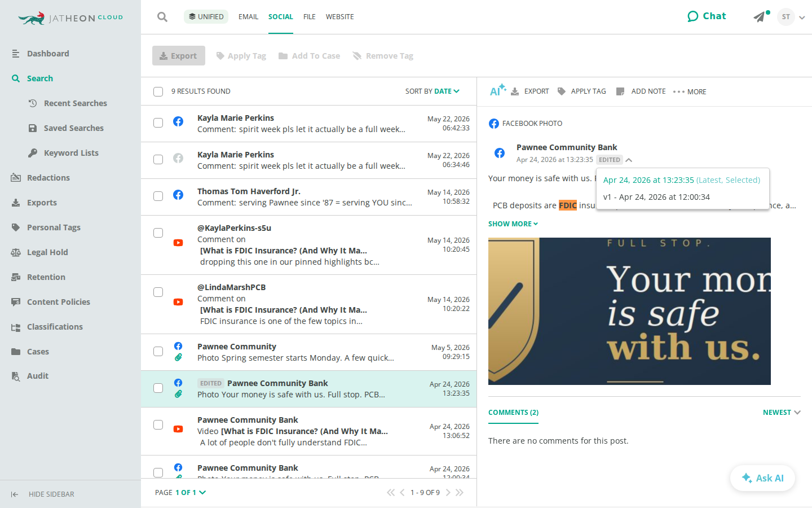Viewport: 812px width, 508px height.
Task: Switch to the Email tab
Action: tap(248, 17)
